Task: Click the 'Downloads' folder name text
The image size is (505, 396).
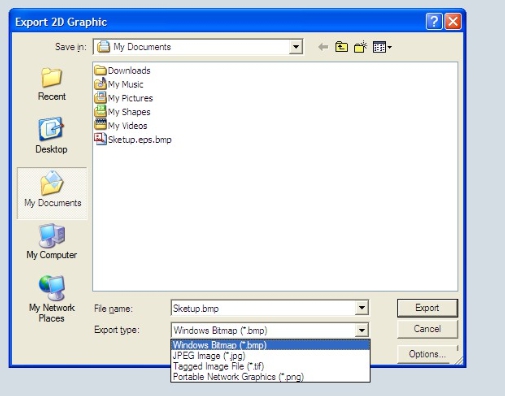Action: tap(129, 71)
